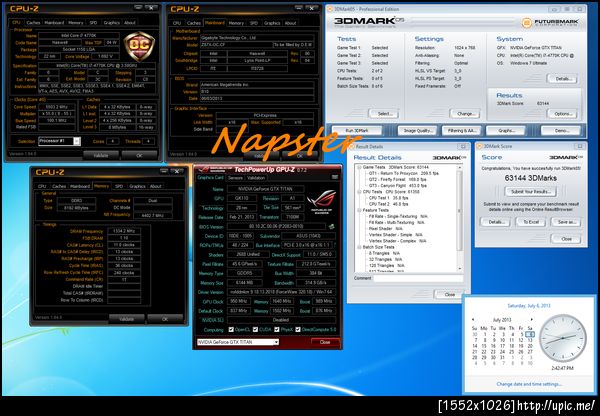Select 'CPU Test 1' result row

(388, 198)
